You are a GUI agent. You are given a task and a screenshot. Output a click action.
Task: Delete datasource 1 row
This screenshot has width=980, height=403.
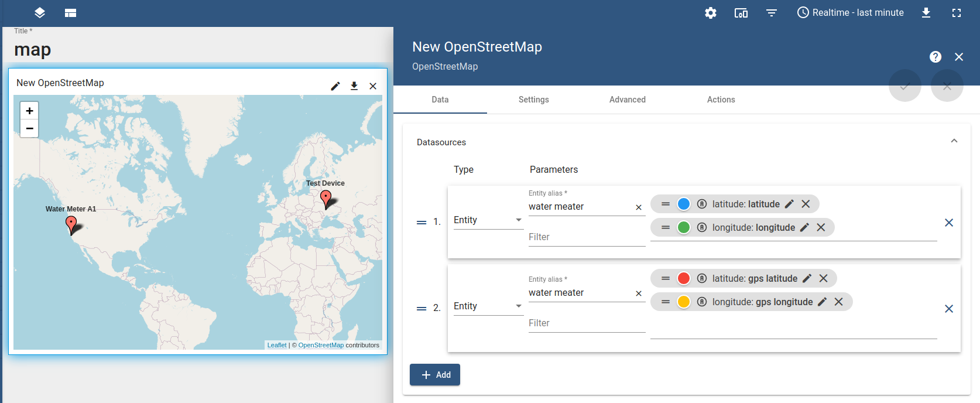(x=949, y=223)
